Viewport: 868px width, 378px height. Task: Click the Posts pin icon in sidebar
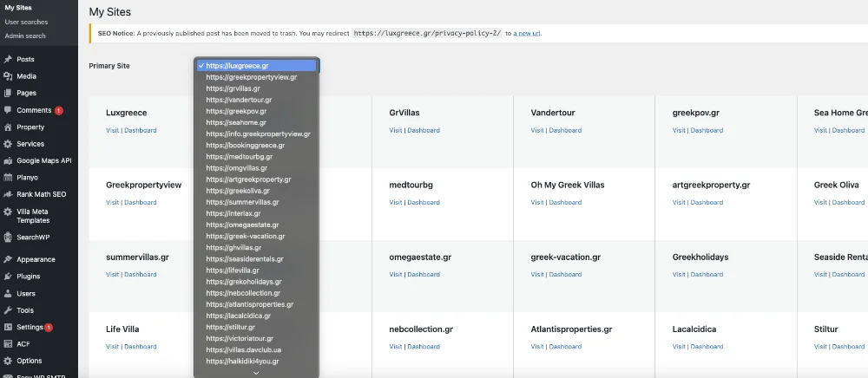8,60
